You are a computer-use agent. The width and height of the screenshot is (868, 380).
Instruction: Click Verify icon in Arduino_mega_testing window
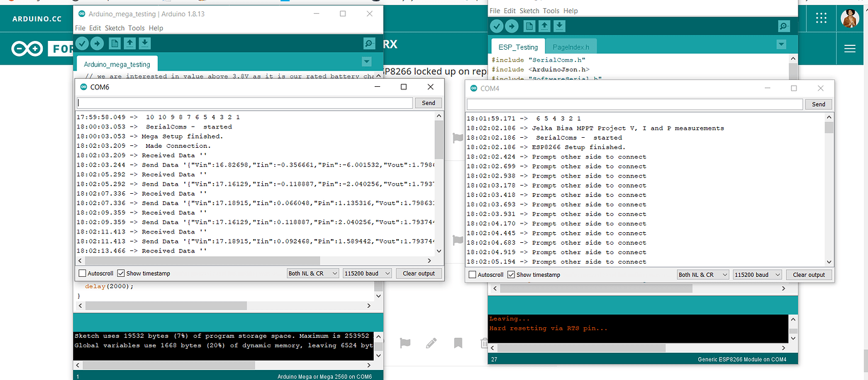point(82,43)
